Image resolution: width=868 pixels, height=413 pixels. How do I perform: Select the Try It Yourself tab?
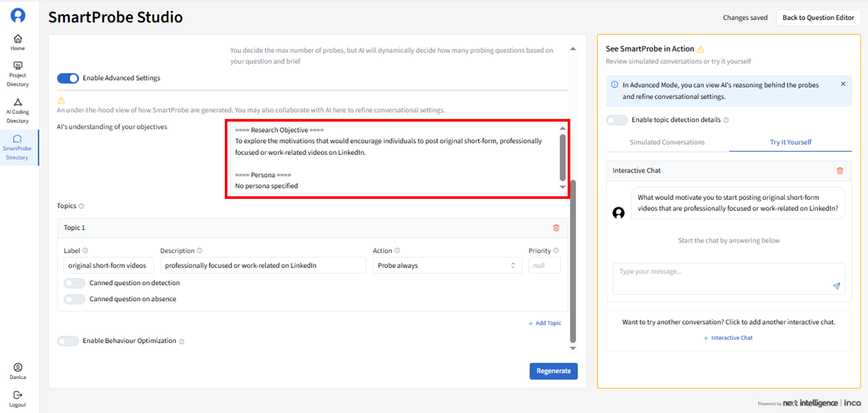[x=790, y=142]
